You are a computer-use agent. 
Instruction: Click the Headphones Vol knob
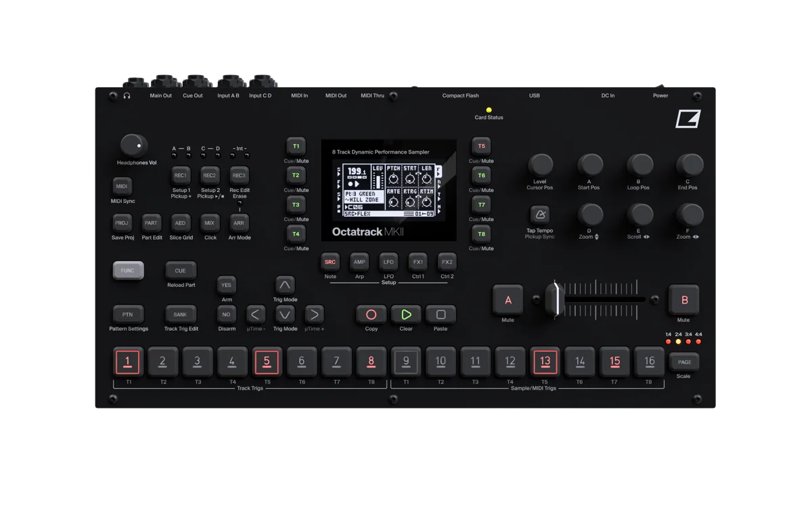(133, 145)
